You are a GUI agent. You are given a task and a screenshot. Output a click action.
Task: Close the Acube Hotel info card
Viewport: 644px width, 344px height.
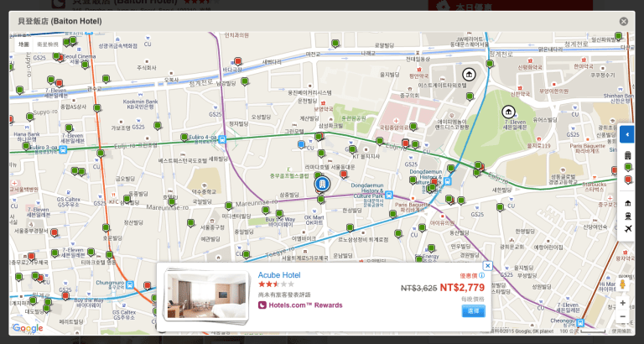click(x=487, y=265)
